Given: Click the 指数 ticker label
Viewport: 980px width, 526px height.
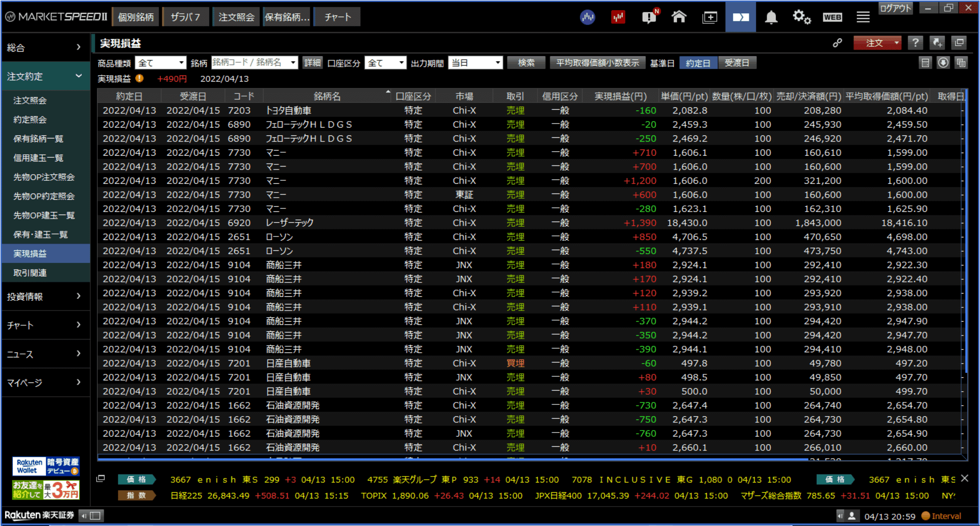Looking at the screenshot, I should pyautogui.click(x=137, y=495).
